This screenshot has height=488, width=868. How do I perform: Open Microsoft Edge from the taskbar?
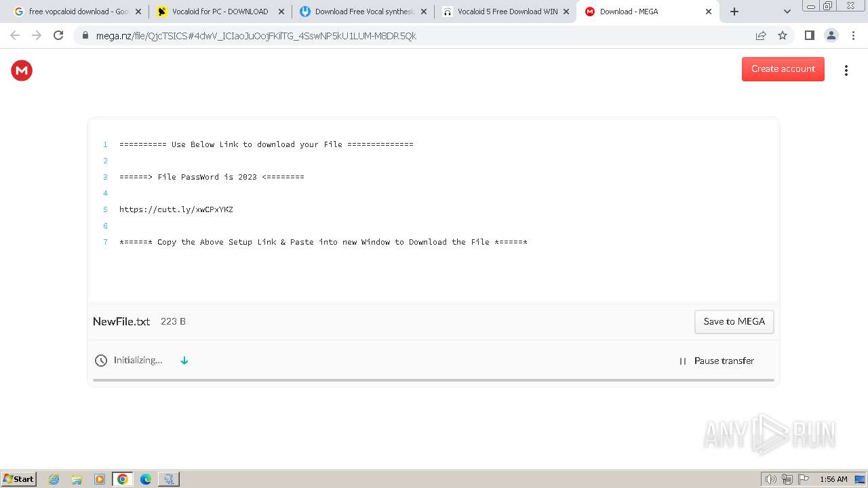(146, 479)
